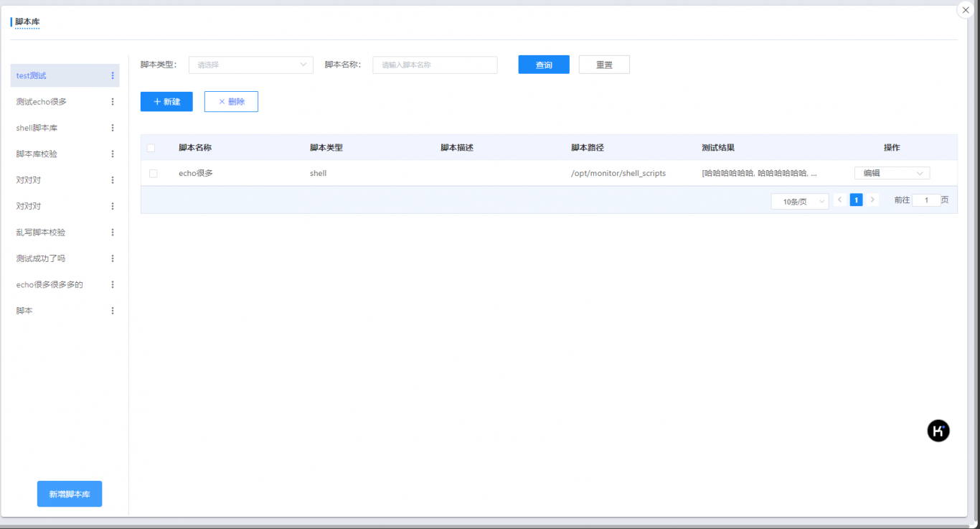Click the round black K assistant icon

[938, 431]
